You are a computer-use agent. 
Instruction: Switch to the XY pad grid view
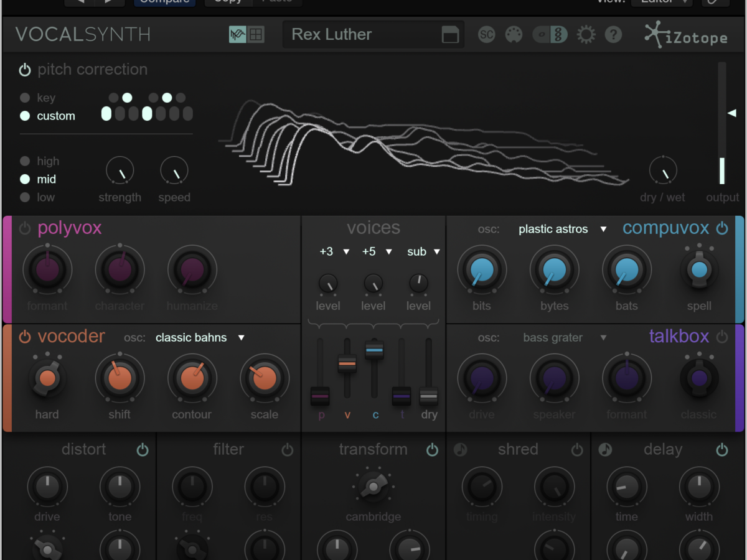256,35
